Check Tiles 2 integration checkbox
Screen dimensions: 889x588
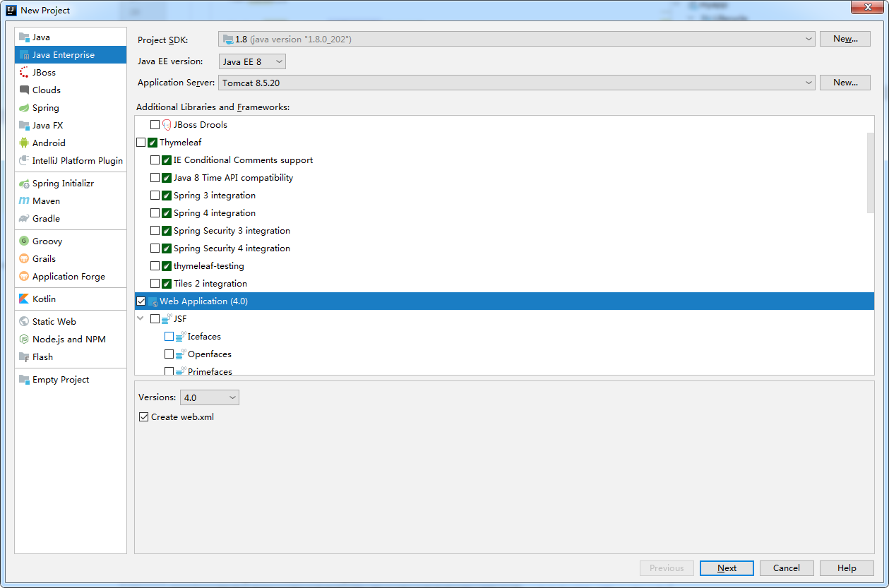(x=155, y=283)
